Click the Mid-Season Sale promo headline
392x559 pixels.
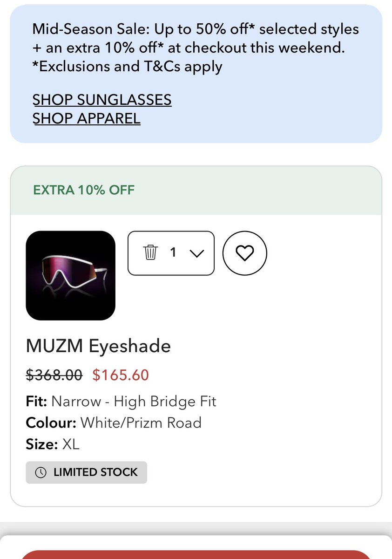196,29
